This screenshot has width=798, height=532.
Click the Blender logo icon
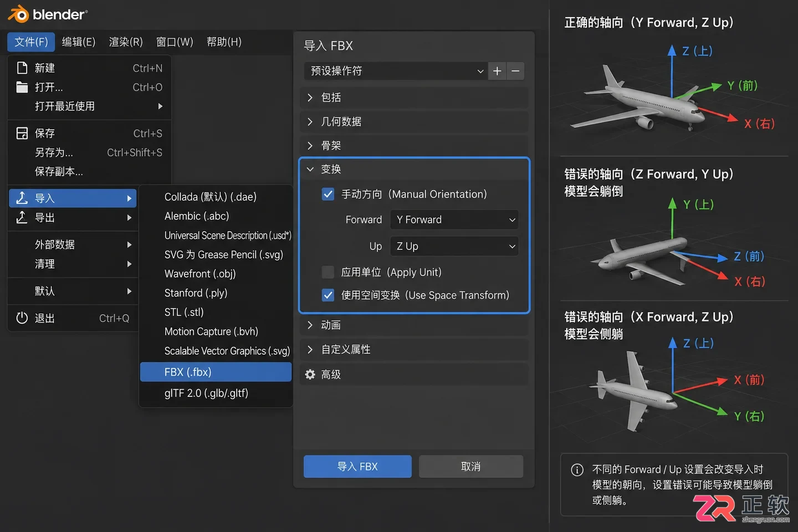click(18, 14)
